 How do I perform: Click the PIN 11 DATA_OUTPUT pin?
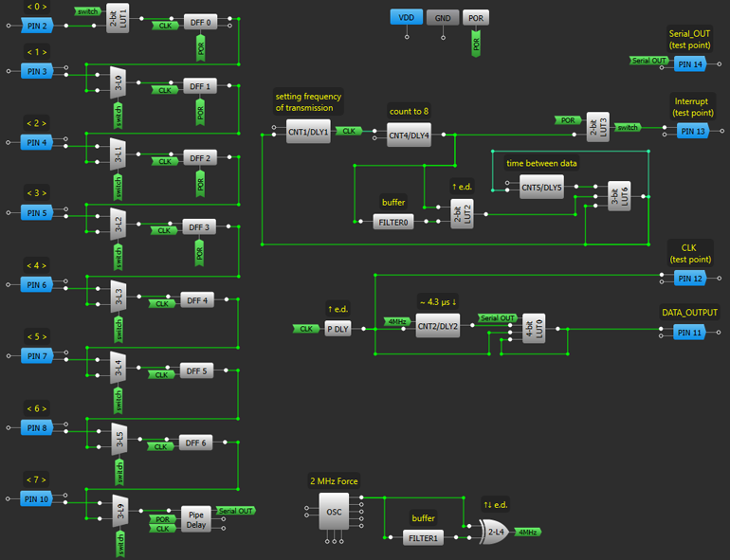(690, 332)
